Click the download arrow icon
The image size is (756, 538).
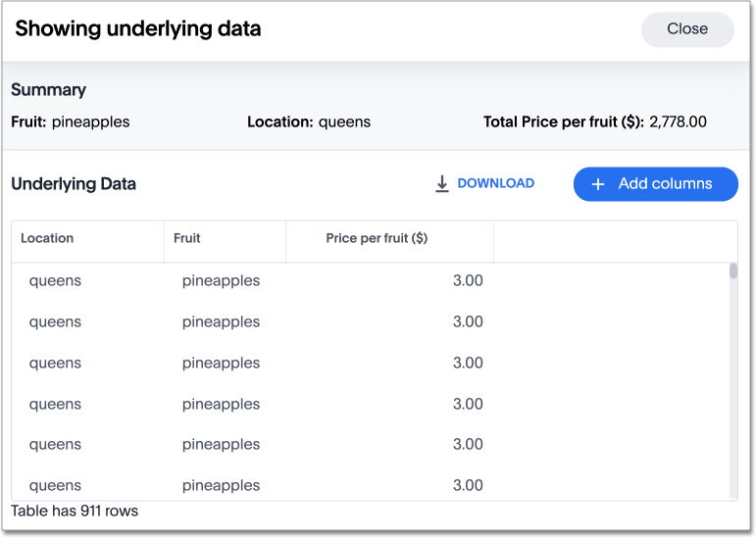point(442,183)
